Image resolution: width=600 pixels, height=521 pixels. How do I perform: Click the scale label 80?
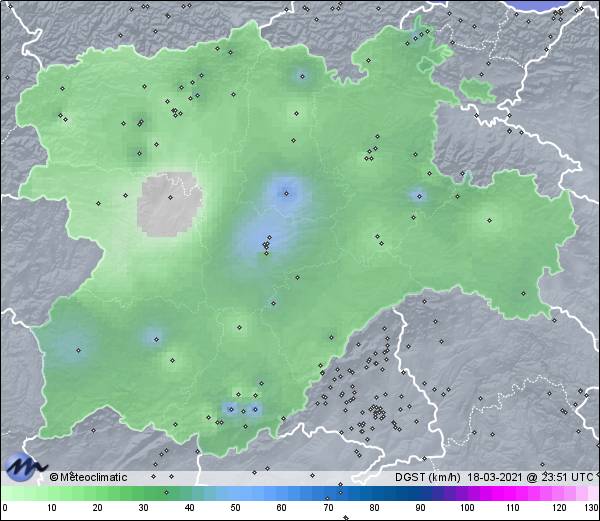pyautogui.click(x=374, y=508)
